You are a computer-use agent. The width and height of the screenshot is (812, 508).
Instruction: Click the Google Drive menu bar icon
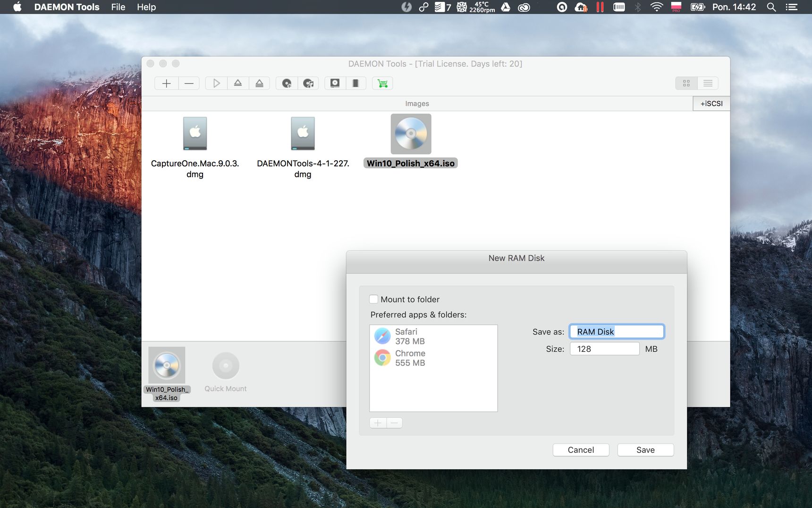pyautogui.click(x=506, y=7)
